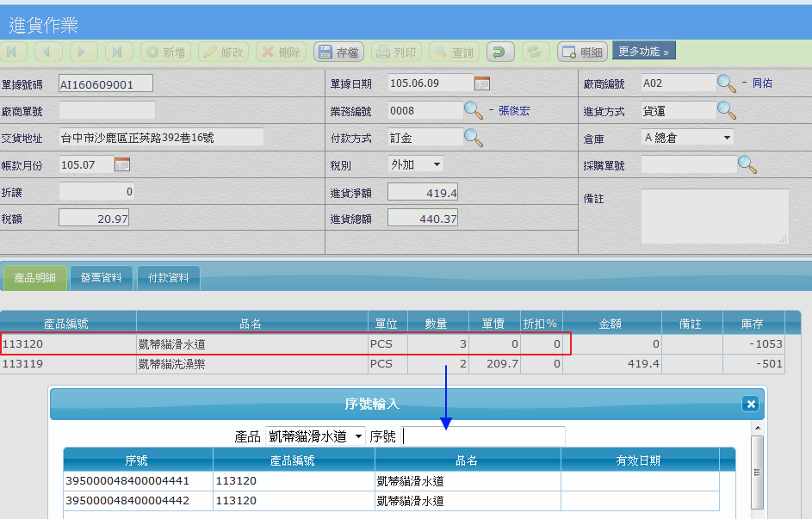
Task: Close the 序號輸入 dialog
Action: [750, 404]
